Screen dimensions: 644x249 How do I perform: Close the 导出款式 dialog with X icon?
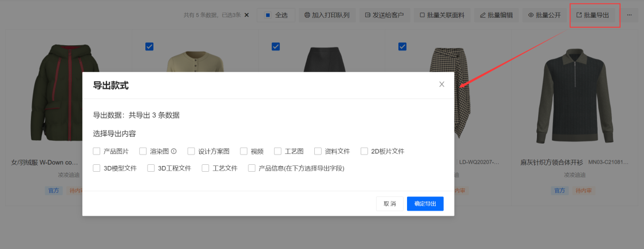(441, 84)
